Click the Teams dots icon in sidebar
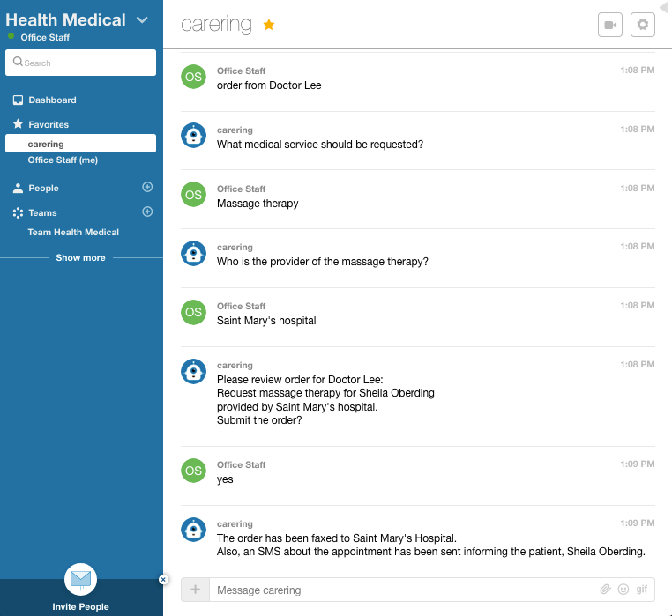The image size is (672, 616). 18,213
